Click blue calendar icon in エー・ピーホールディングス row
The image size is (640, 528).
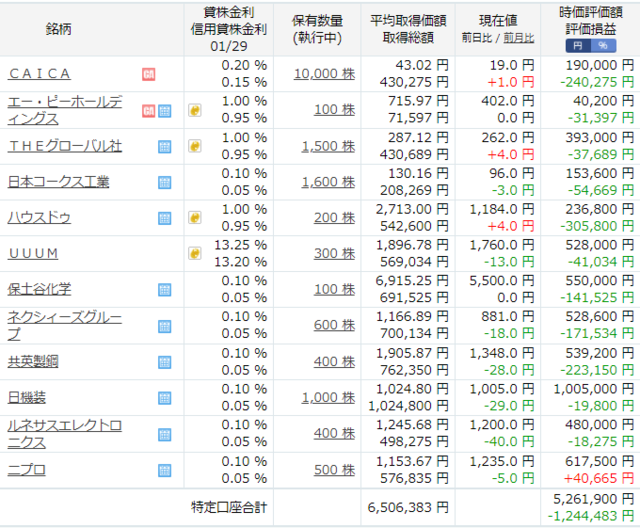click(x=164, y=111)
